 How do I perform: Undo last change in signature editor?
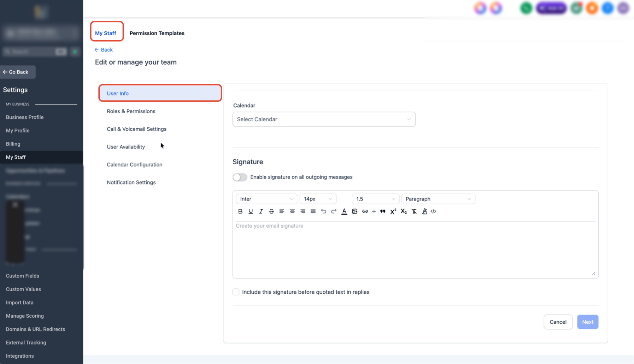(x=323, y=211)
